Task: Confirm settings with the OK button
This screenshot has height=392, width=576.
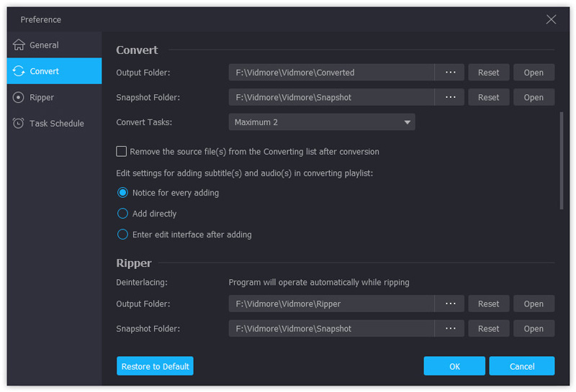Action: pos(454,366)
